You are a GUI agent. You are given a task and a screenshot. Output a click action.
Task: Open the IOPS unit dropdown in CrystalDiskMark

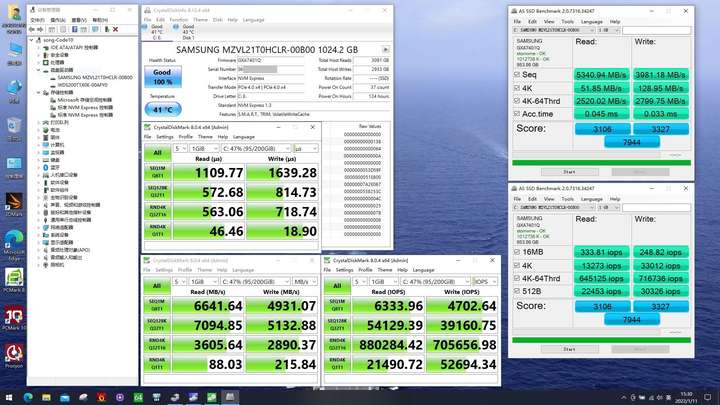coord(485,281)
